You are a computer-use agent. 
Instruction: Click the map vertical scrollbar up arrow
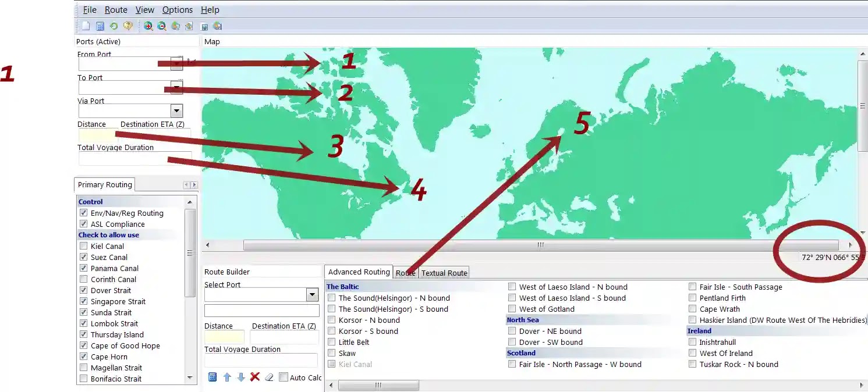pos(862,54)
